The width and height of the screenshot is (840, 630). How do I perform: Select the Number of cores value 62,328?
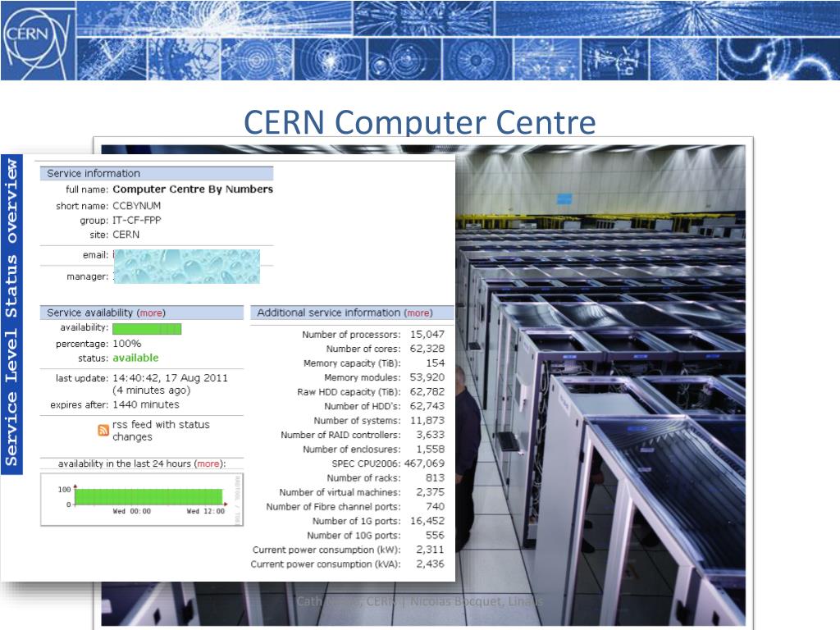click(427, 349)
